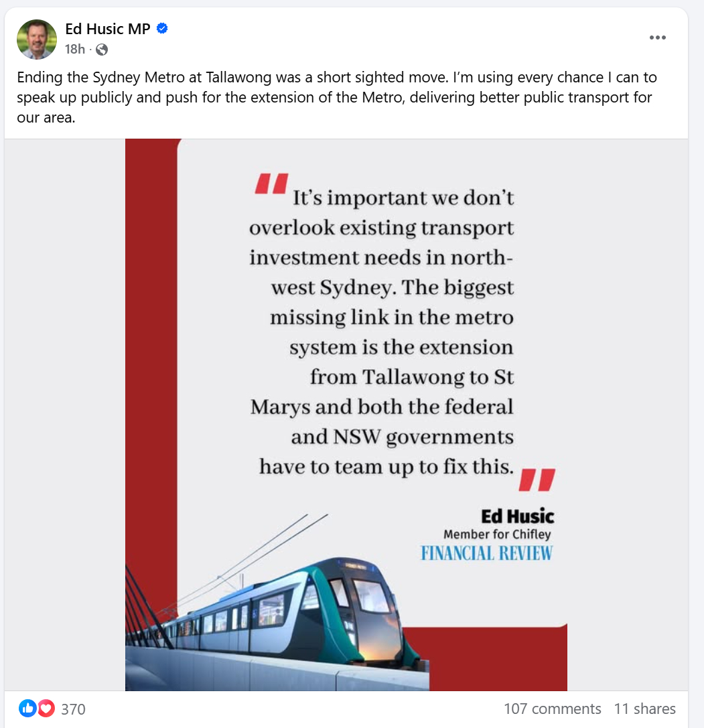Screen dimensions: 704x728
Task: Click the blue verified badge
Action: (x=162, y=29)
